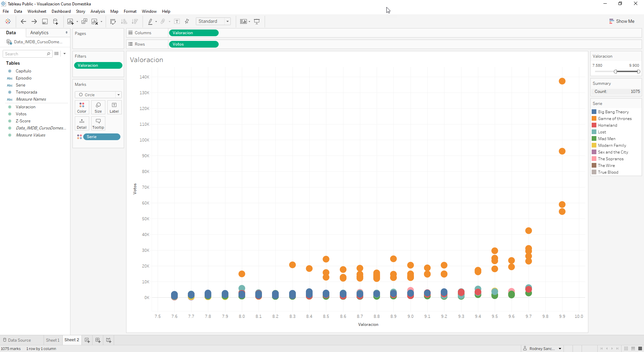Click the Show filmstrip view icon

[x=633, y=349]
